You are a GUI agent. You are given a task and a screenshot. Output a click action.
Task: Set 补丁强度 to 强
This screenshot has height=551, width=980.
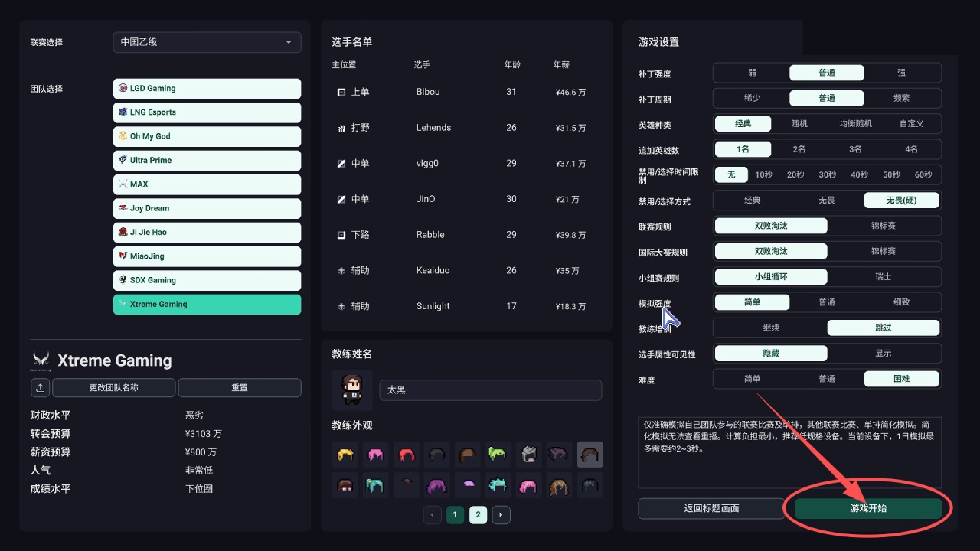(x=901, y=73)
